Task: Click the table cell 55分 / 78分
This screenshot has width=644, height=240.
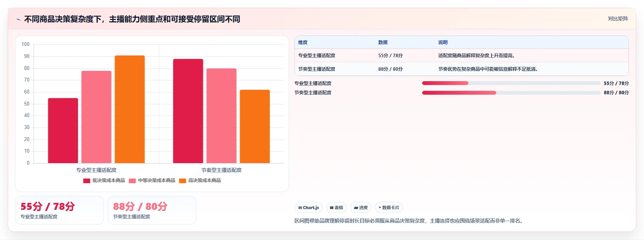Action: (x=390, y=56)
